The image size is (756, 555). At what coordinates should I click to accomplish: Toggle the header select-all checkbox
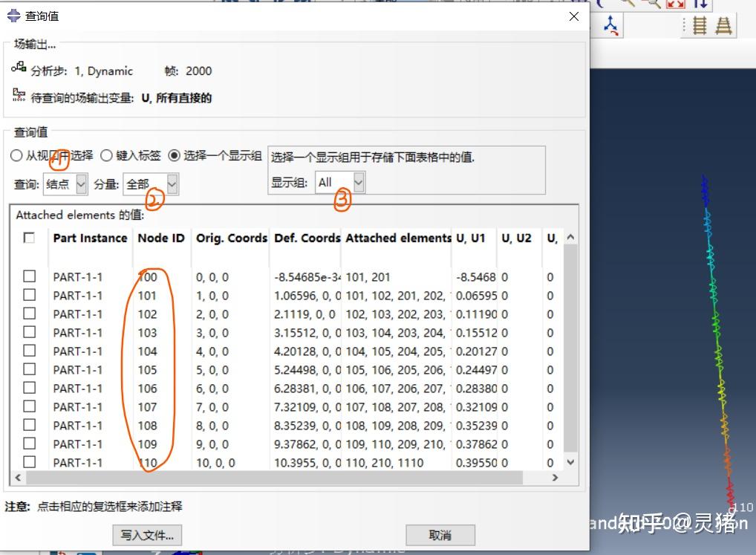[x=29, y=238]
